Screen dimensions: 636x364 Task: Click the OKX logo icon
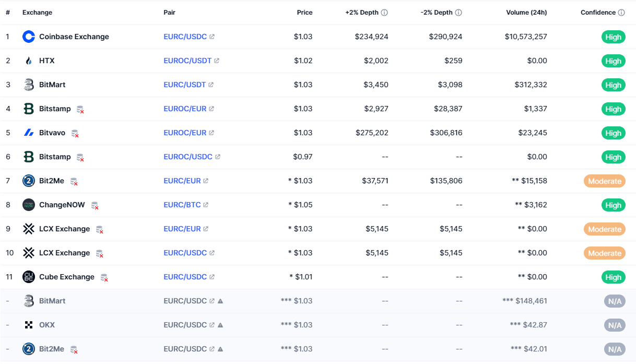coord(29,325)
